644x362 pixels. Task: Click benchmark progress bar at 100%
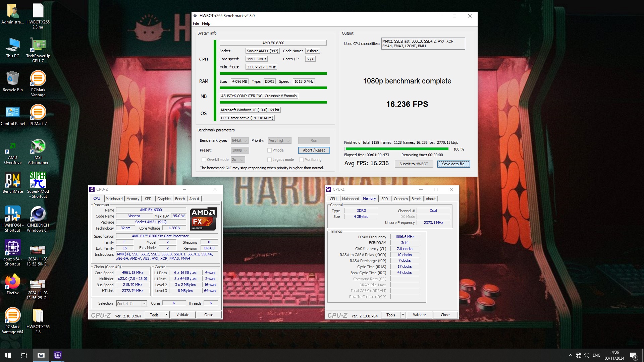coord(397,149)
